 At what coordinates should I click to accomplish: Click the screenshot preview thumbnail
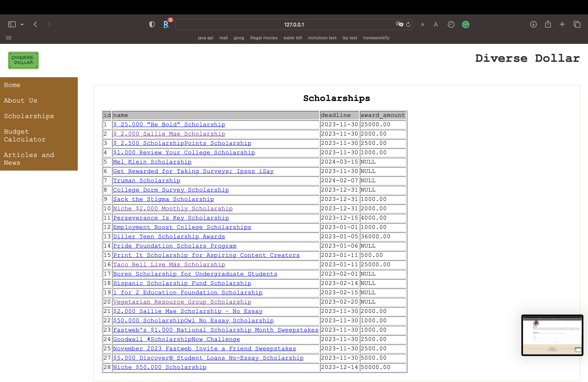click(552, 335)
